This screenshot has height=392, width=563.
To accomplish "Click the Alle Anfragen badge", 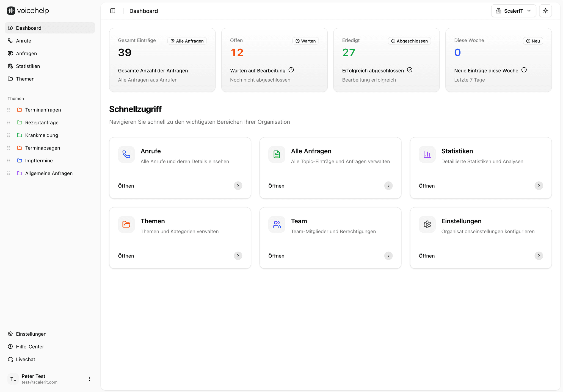I will coord(187,41).
